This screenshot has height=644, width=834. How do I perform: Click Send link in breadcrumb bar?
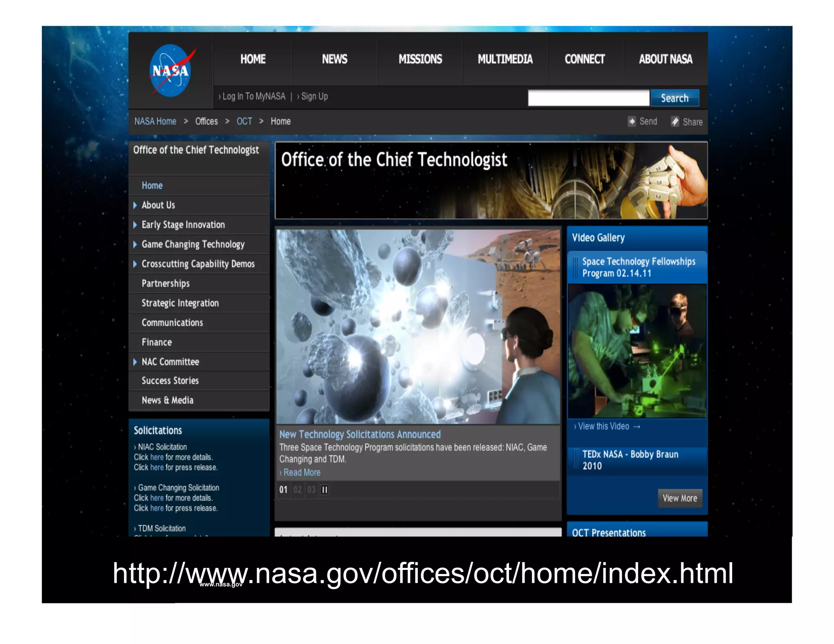648,121
